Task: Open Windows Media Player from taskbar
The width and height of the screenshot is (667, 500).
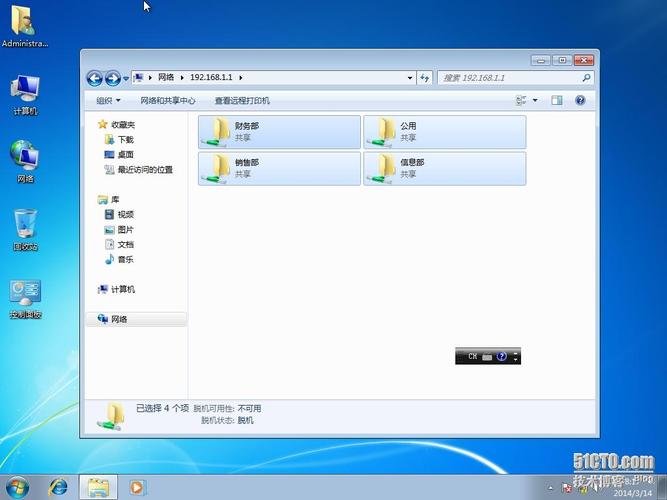Action: (x=137, y=488)
